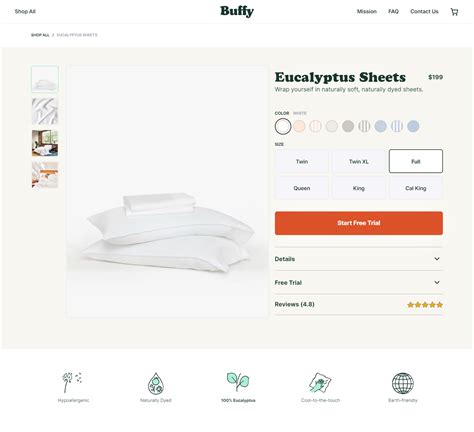Click the five-star review rating
This screenshot has width=474, height=432.
point(425,305)
